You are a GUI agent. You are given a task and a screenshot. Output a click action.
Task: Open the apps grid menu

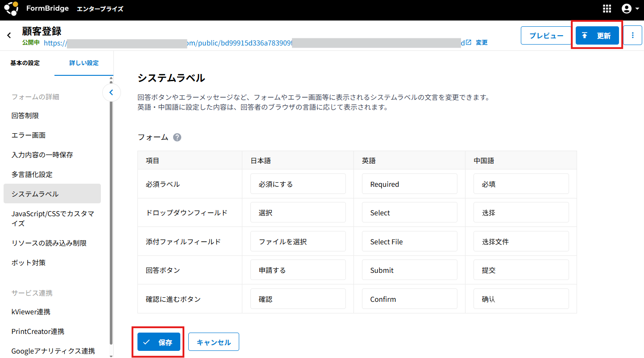607,9
